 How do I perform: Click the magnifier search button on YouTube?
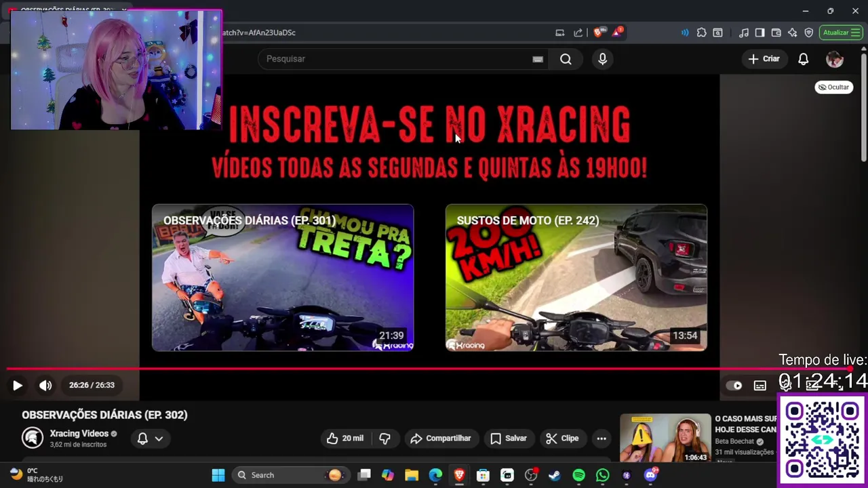(x=566, y=59)
